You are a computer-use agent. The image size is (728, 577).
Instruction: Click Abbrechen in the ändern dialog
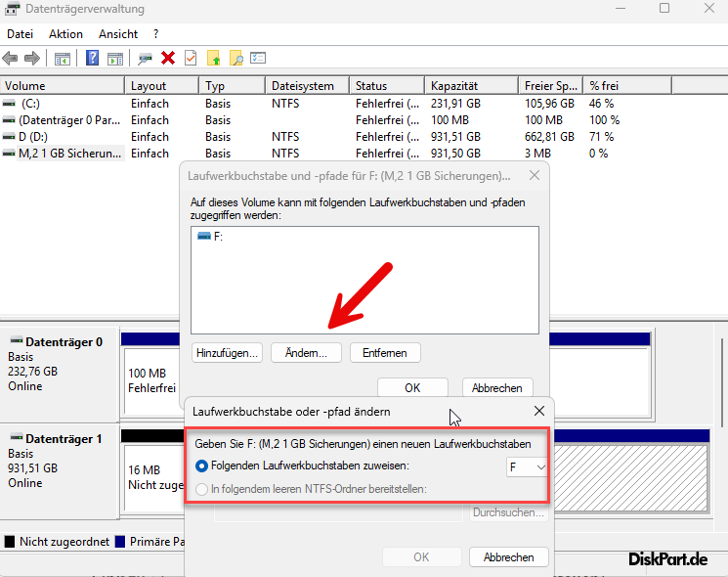tap(509, 557)
